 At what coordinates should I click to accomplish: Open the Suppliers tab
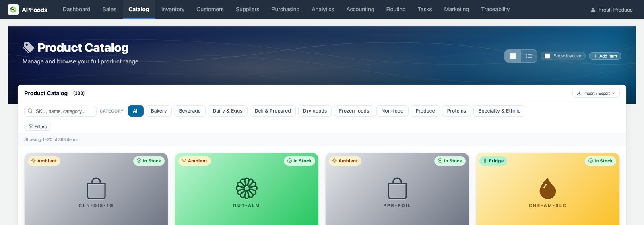click(248, 9)
